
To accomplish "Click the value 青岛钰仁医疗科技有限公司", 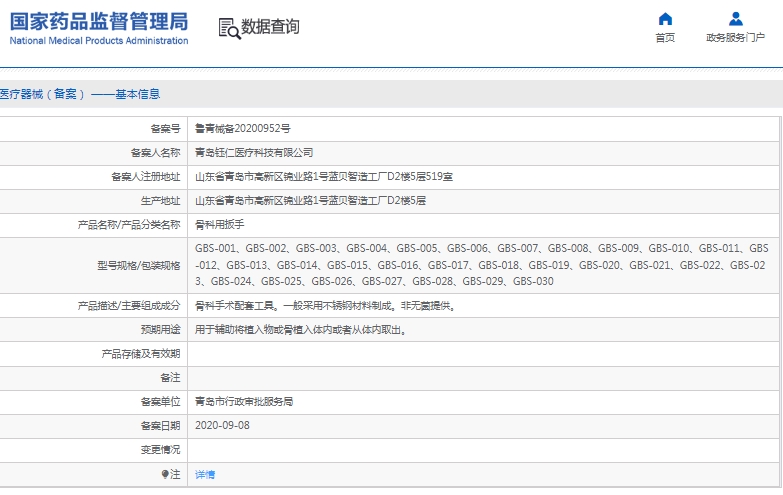I will tap(254, 152).
